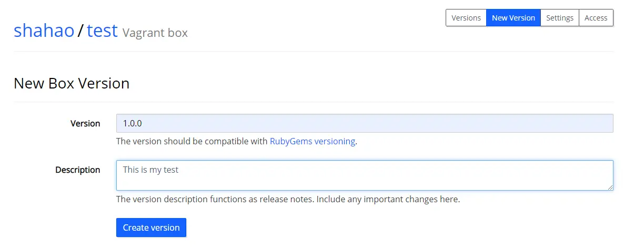644x247 pixels.
Task: Click the New Box Version heading
Action: coord(72,83)
